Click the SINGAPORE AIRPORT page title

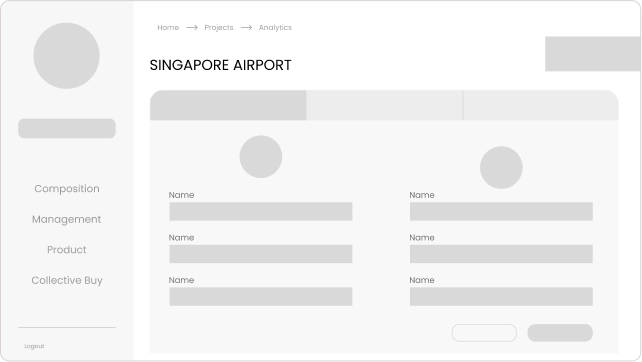tap(220, 65)
